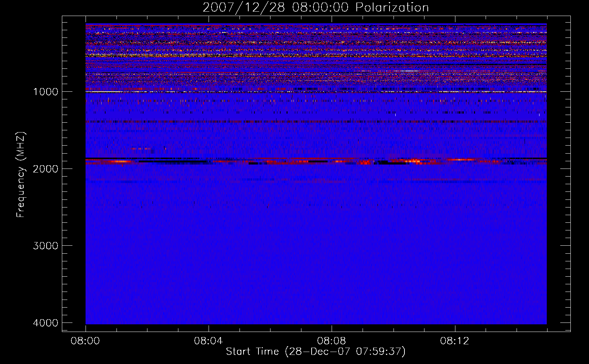The width and height of the screenshot is (589, 364).
Task: Click the 'Start Time (28-Dec-07 07:59:37)' label
Action: pos(316,352)
